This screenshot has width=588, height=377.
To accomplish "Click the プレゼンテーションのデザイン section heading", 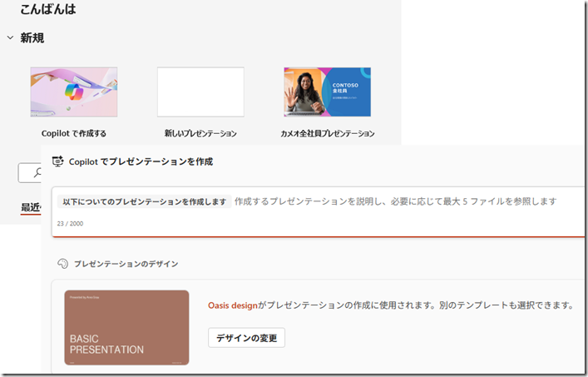I will point(126,264).
